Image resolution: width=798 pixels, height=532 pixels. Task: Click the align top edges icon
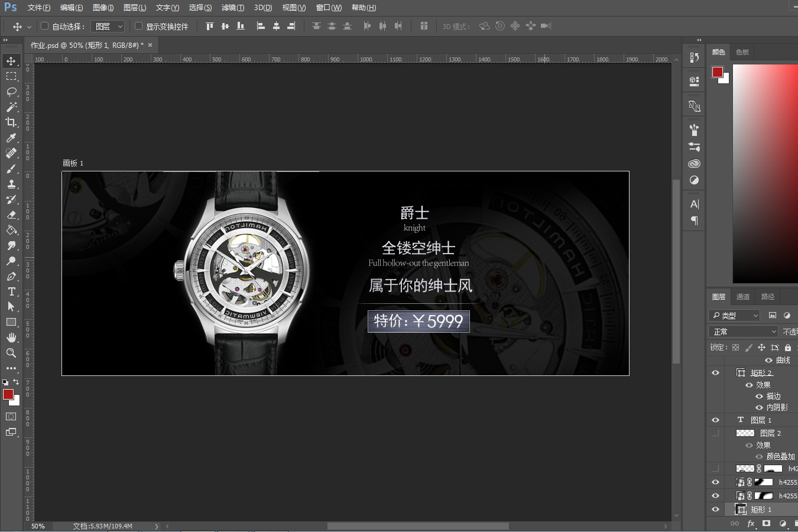point(209,26)
